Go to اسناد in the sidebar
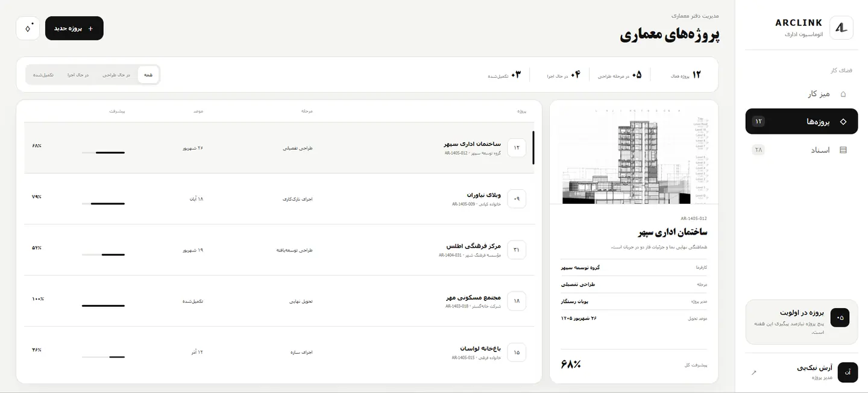The width and height of the screenshot is (868, 393). tap(802, 149)
